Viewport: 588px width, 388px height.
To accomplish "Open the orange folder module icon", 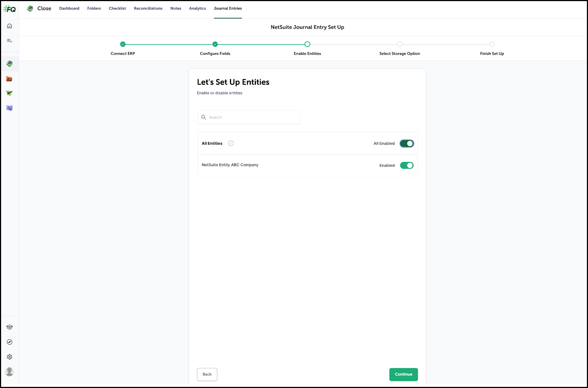I will [x=10, y=79].
